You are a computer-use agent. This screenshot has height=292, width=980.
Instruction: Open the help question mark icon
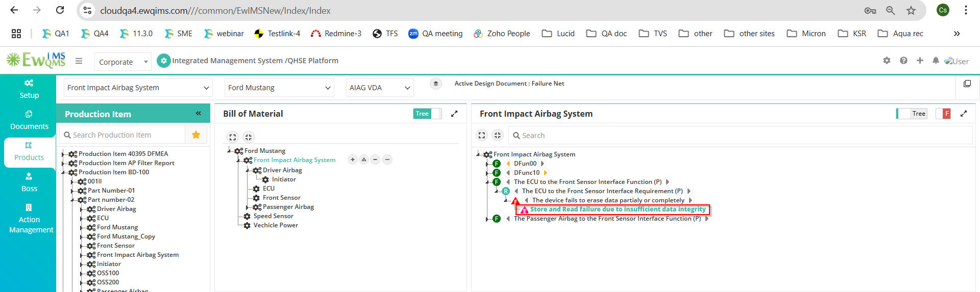[x=903, y=61]
